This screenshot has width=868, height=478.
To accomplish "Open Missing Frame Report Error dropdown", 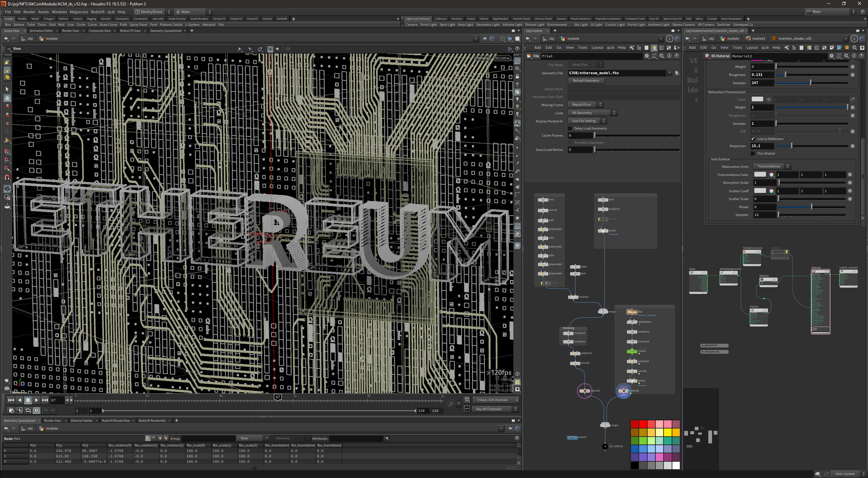I will tap(586, 105).
